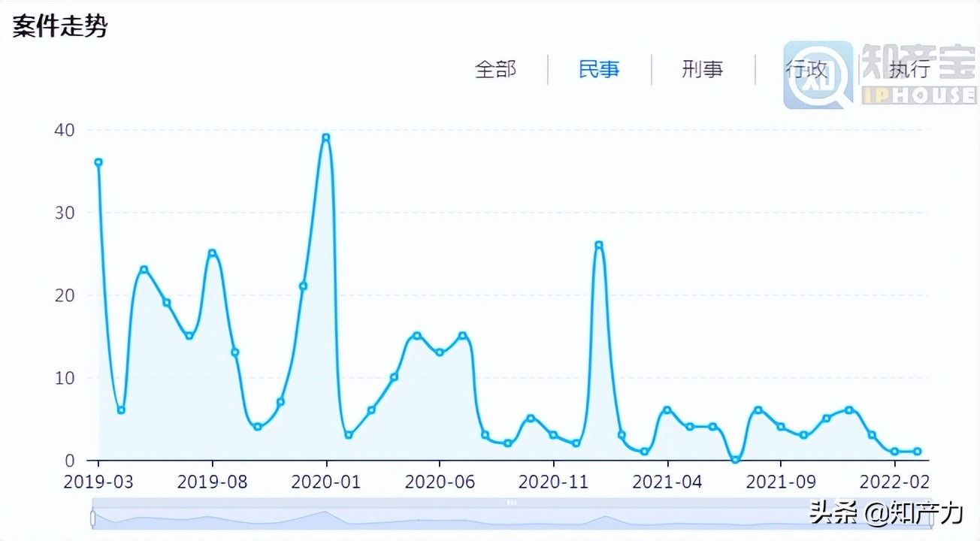Click the 2020-01 peak data point near 39
This screenshot has width=980, height=541.
(325, 138)
